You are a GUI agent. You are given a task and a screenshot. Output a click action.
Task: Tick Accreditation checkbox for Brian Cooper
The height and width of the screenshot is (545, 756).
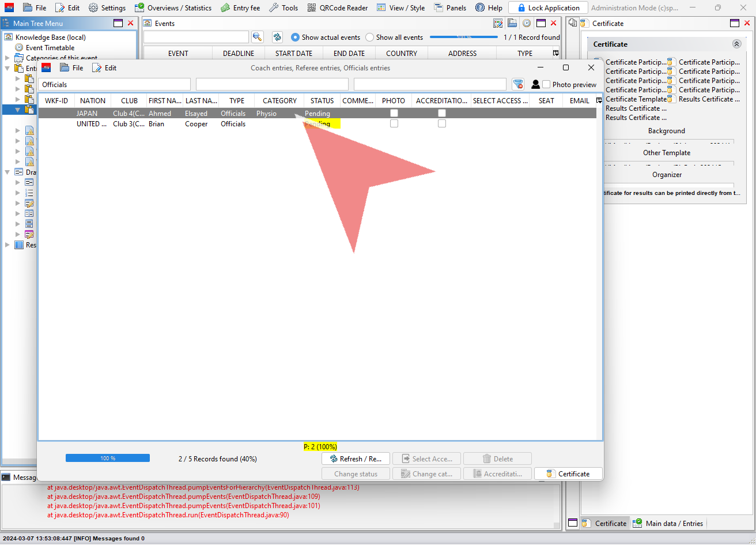pyautogui.click(x=442, y=123)
